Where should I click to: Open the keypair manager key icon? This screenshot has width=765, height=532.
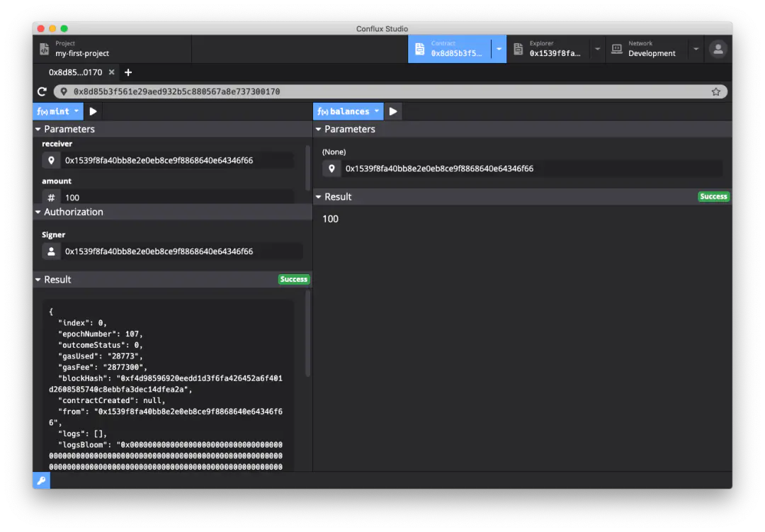(x=42, y=481)
